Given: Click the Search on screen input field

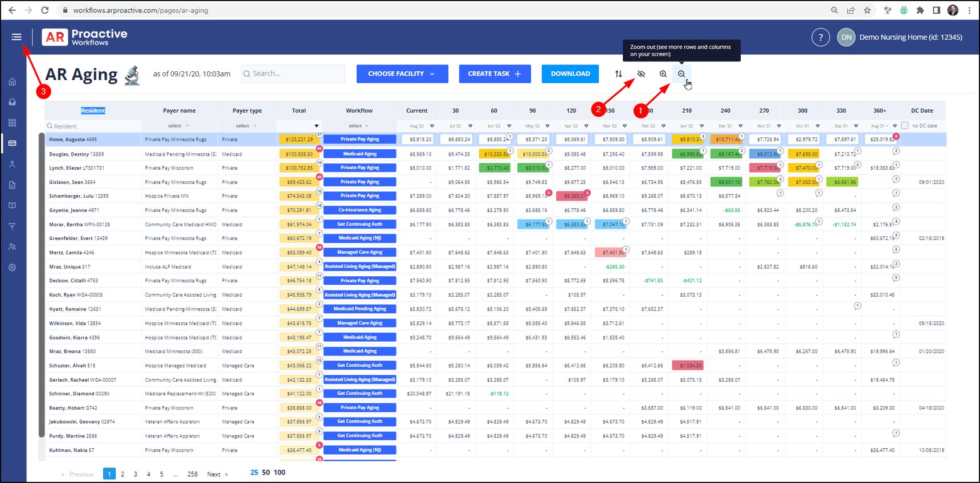Looking at the screenshot, I should tap(293, 74).
